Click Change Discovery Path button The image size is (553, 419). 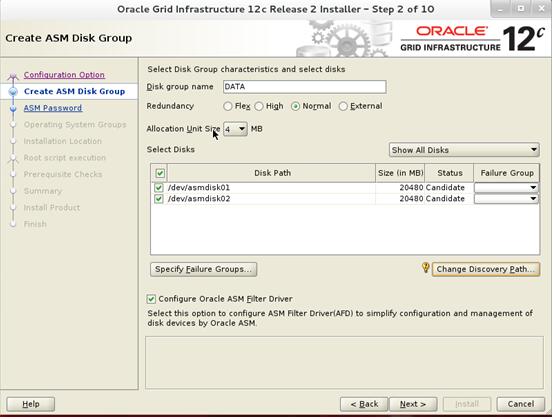(x=486, y=269)
